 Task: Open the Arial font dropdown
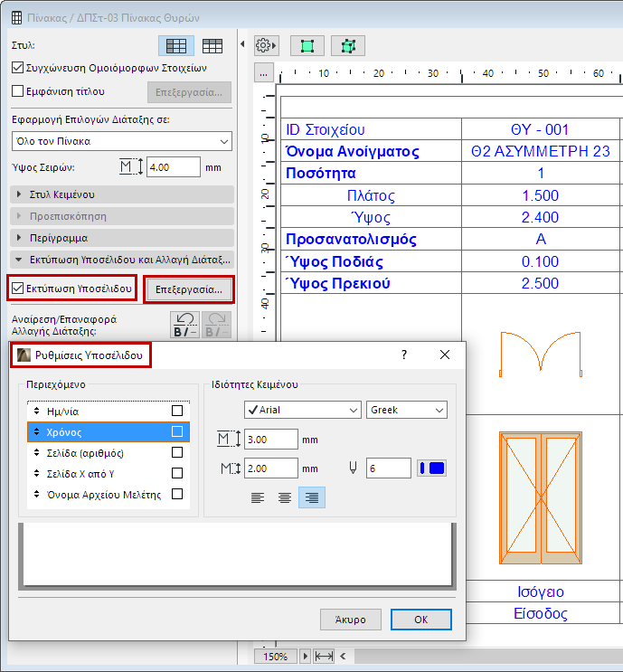click(x=303, y=410)
